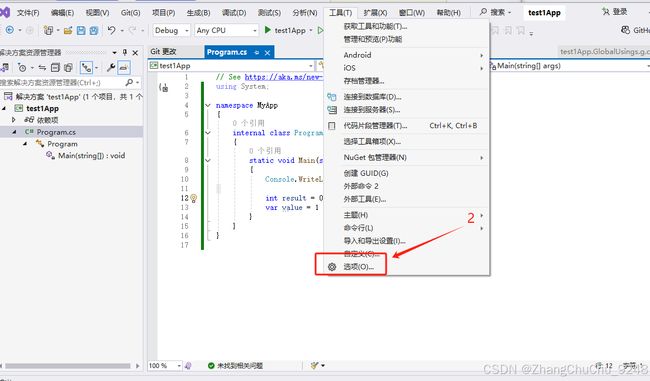Open the 调试(D) menu
The width and height of the screenshot is (650, 381).
pos(234,12)
